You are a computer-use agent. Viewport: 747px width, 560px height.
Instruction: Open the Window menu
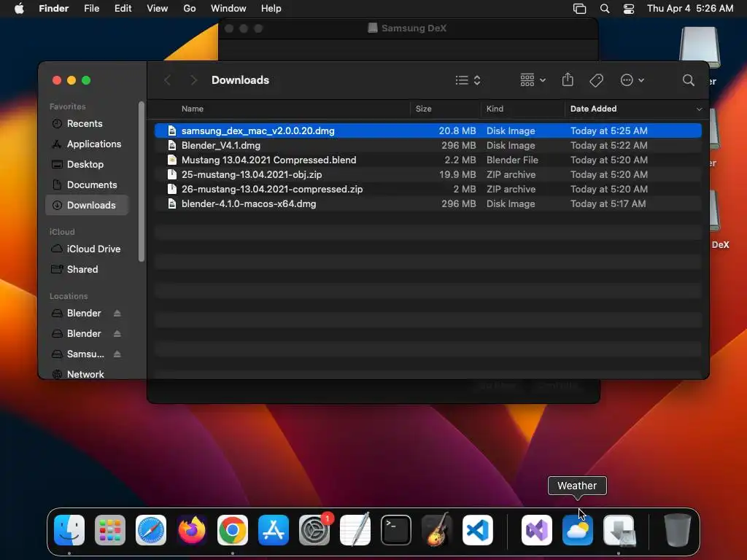pos(228,9)
